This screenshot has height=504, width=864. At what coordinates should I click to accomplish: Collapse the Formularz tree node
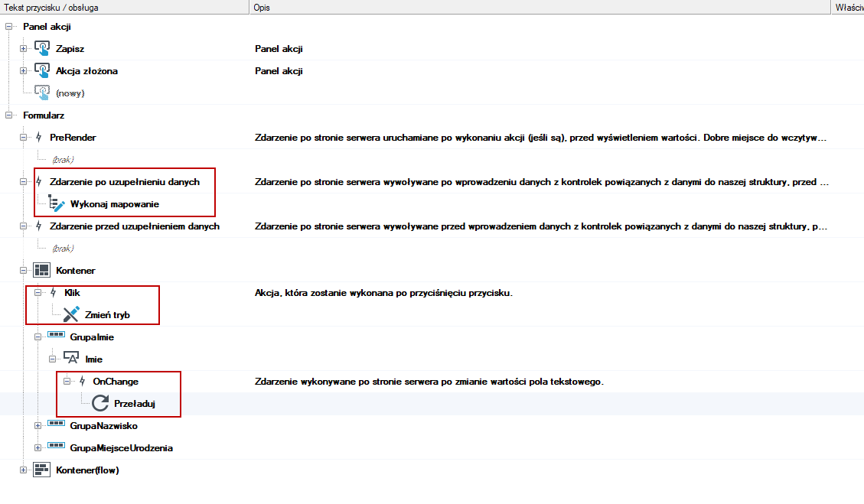click(x=9, y=115)
